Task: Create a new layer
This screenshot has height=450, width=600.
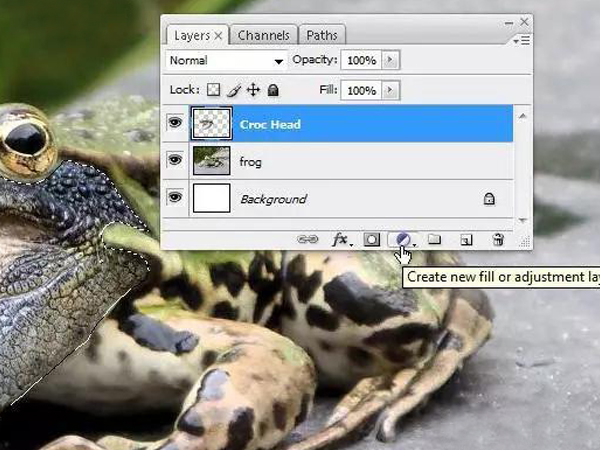Action: (466, 240)
